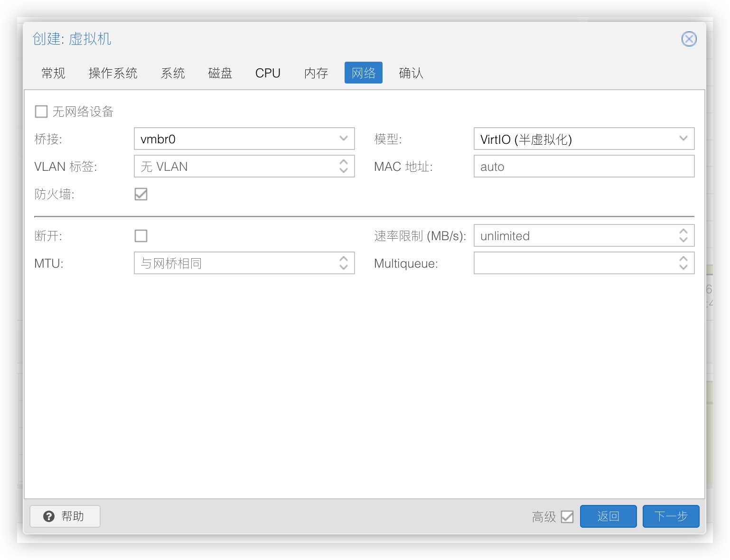730x560 pixels.
Task: Close the Create VM dialog
Action: click(x=689, y=39)
